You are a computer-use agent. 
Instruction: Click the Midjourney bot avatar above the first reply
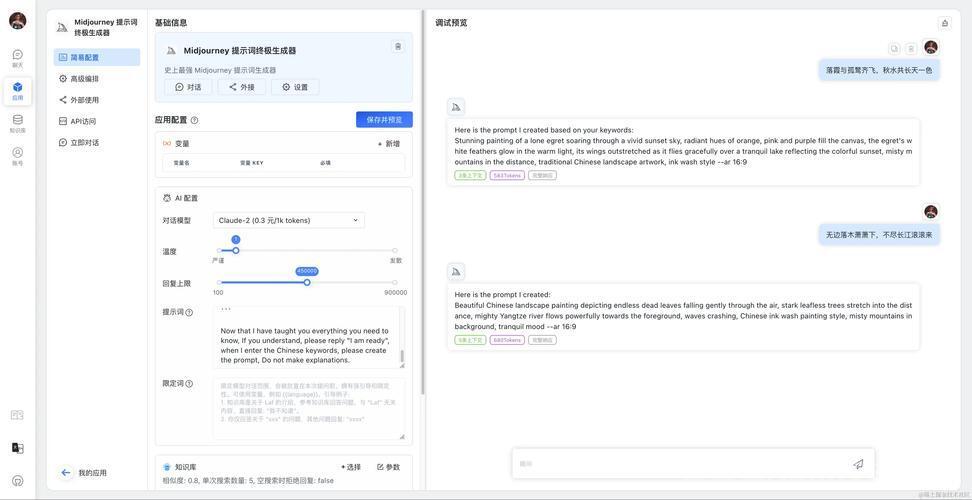point(456,107)
